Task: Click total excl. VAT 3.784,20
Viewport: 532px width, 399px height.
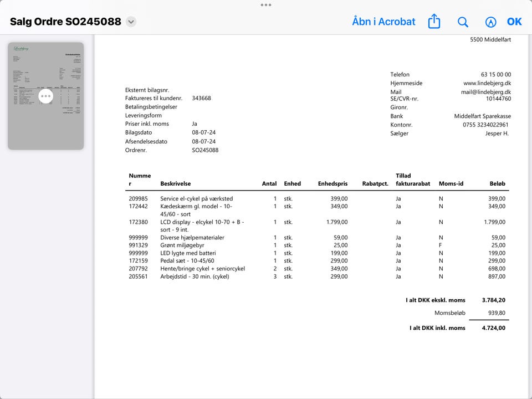Action: click(494, 300)
